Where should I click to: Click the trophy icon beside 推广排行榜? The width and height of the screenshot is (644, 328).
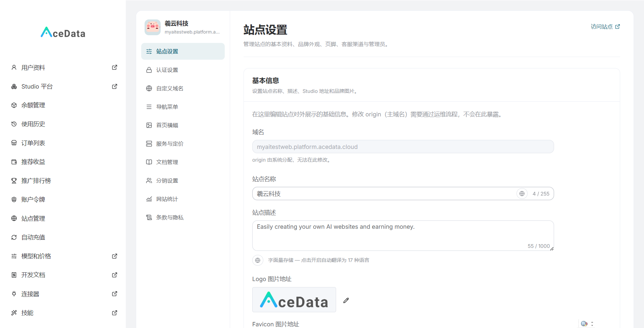tap(14, 181)
